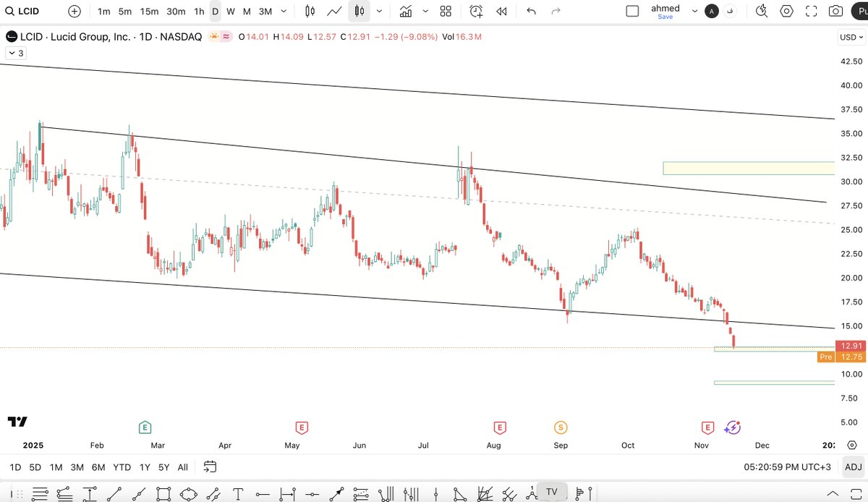
Task: Select the daily D timeframe
Action: (215, 11)
